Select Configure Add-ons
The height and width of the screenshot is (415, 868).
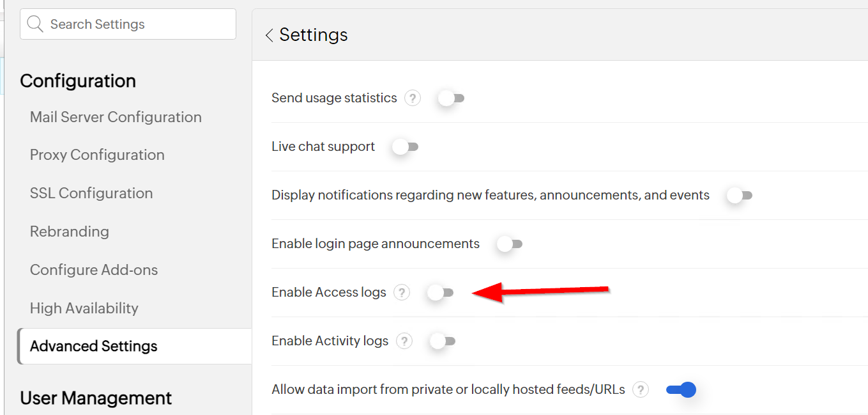[x=94, y=270]
